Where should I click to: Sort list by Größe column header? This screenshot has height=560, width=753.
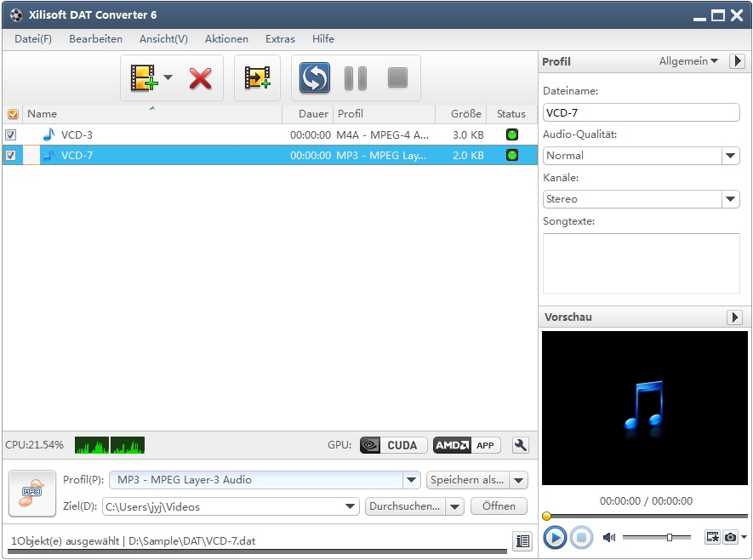pyautogui.click(x=461, y=114)
